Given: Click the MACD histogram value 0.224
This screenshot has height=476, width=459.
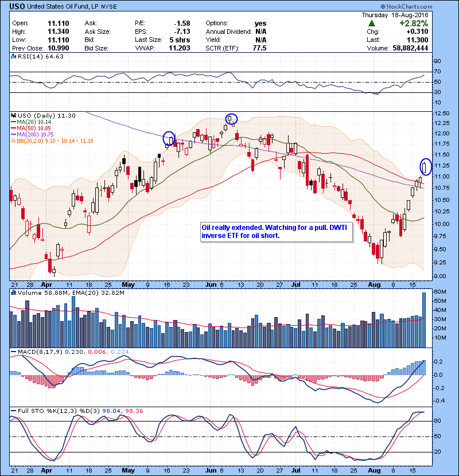Looking at the screenshot, I should (x=120, y=352).
